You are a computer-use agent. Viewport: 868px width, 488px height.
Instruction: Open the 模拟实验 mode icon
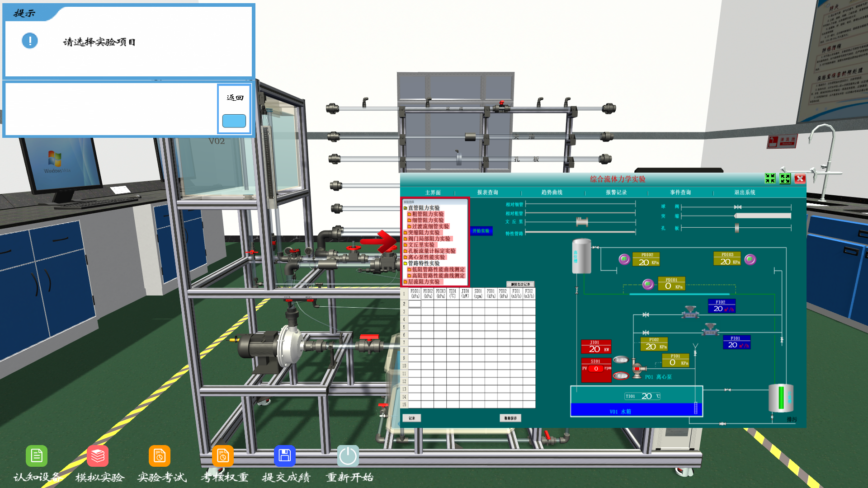coord(98,456)
